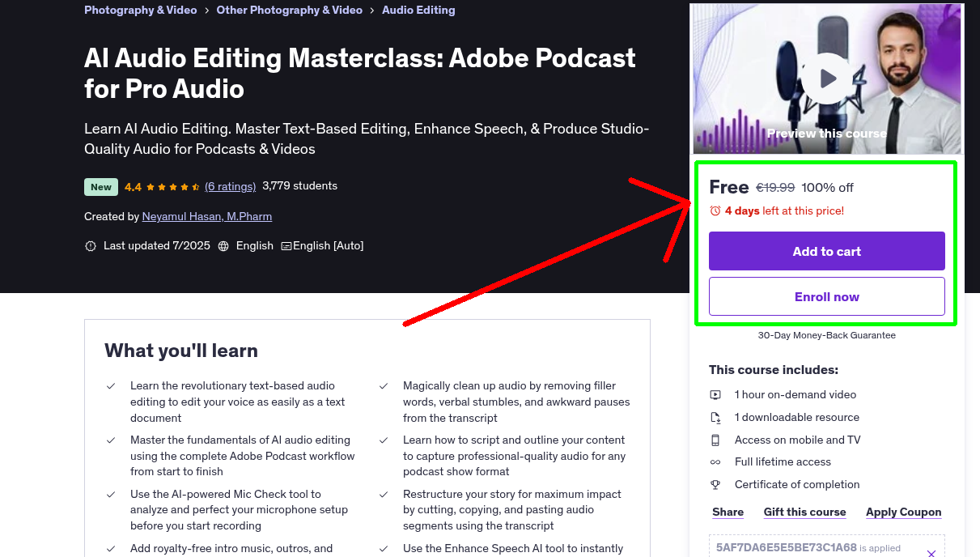Viewport: 980px width, 557px height.
Task: Click the 'Certificate of completion' text
Action: pyautogui.click(x=797, y=485)
